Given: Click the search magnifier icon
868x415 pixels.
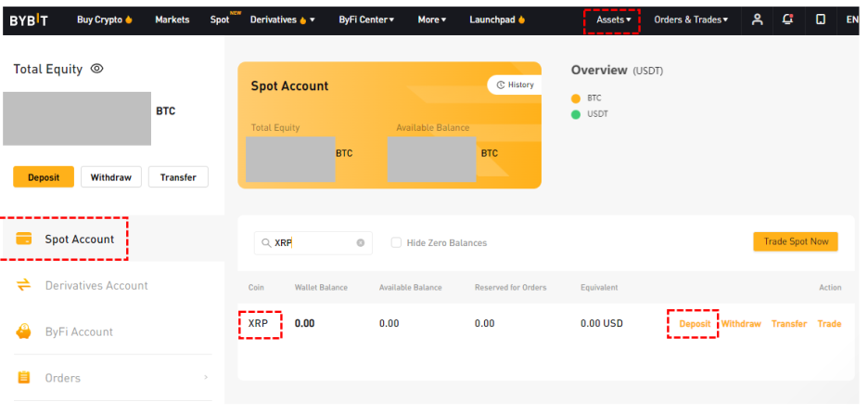Looking at the screenshot, I should click(266, 242).
